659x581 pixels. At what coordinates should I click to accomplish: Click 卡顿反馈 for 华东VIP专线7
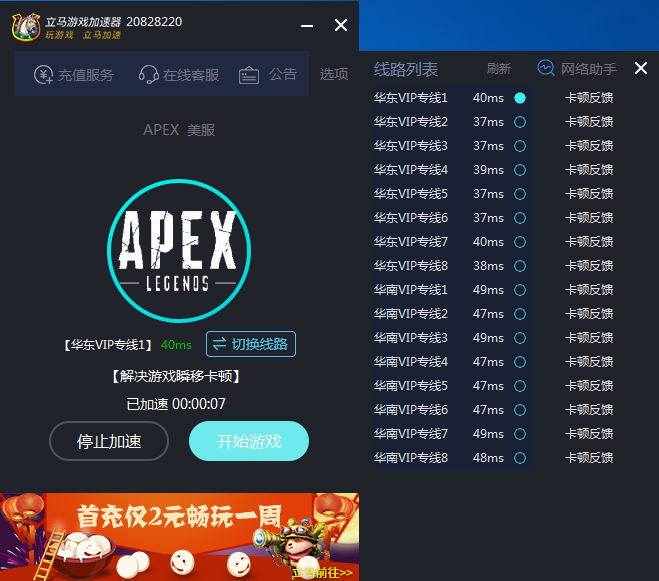(x=589, y=242)
